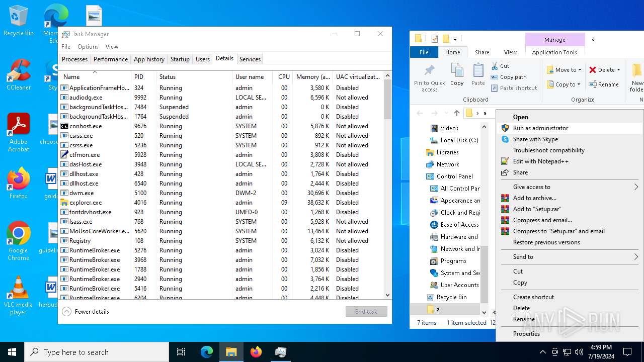Switch to the Services tab
644x362 pixels.
point(250,59)
